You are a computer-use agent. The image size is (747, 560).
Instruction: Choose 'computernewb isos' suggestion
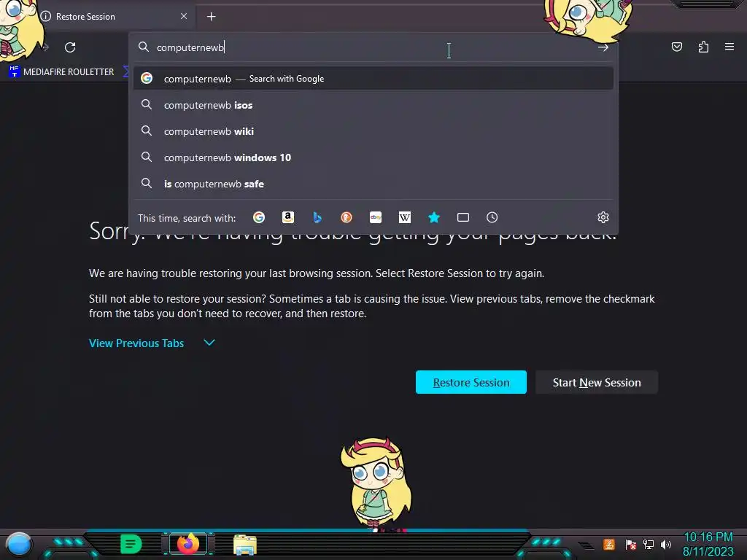[373, 105]
